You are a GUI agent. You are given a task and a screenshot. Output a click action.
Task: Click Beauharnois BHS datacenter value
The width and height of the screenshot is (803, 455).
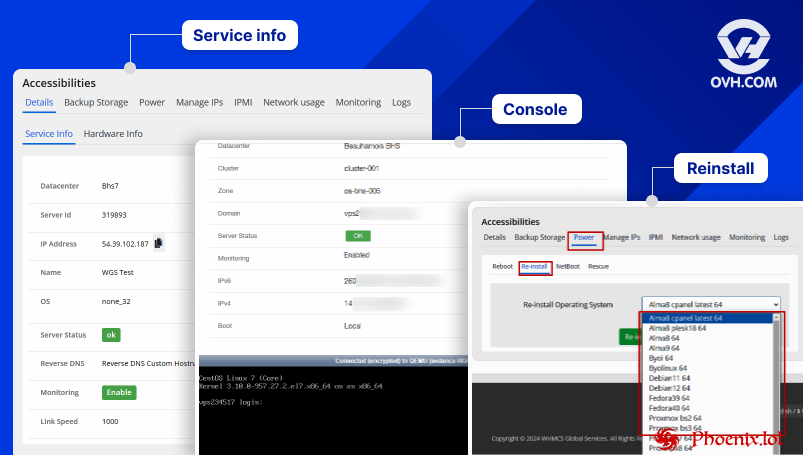tap(372, 146)
